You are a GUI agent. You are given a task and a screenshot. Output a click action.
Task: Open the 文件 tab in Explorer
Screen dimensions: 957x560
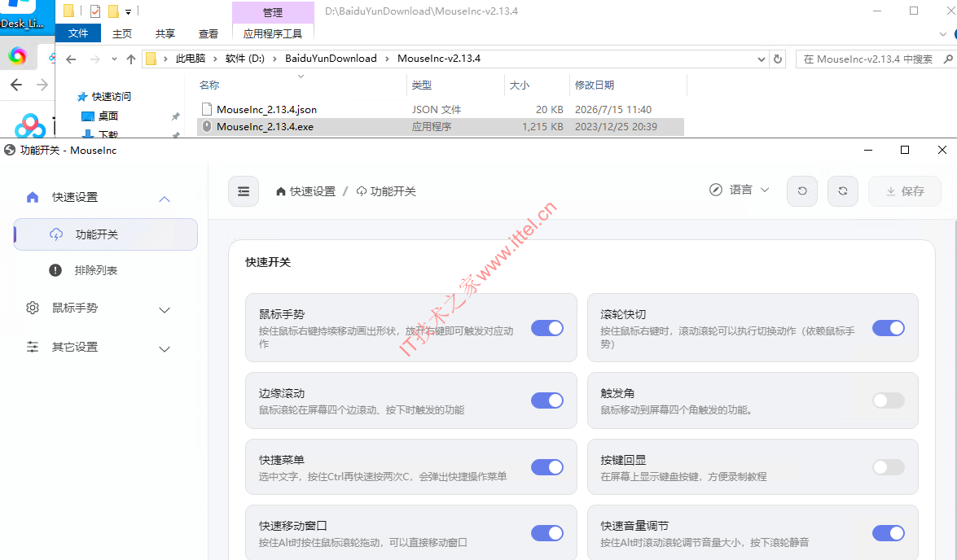(78, 33)
